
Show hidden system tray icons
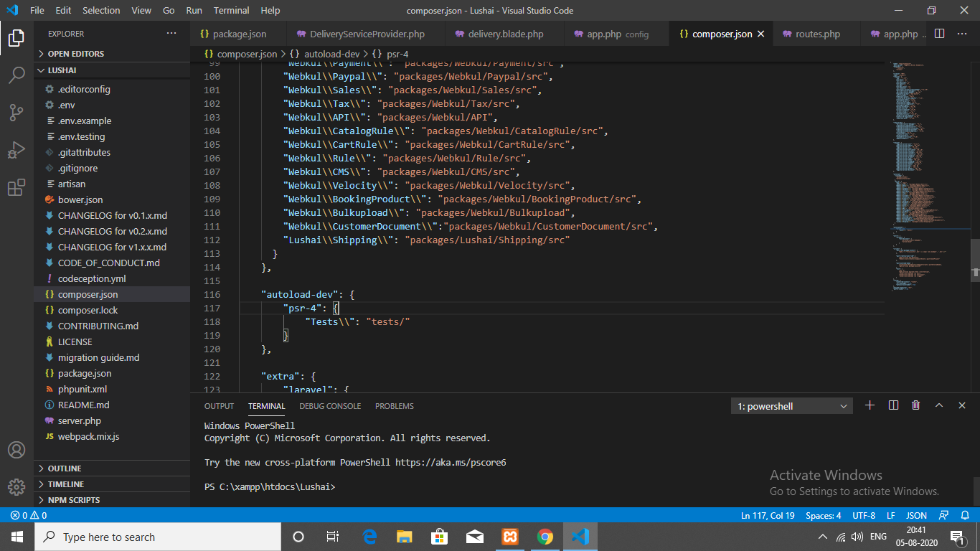click(823, 537)
